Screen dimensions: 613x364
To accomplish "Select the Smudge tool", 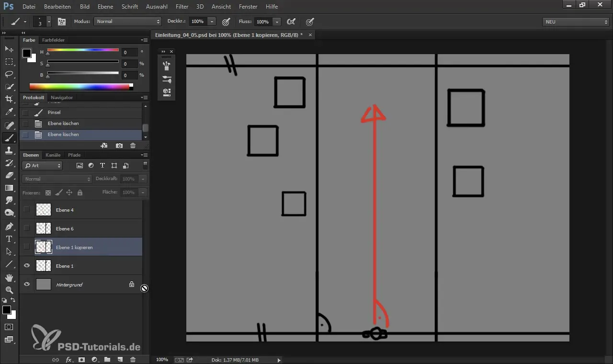I will click(x=9, y=200).
